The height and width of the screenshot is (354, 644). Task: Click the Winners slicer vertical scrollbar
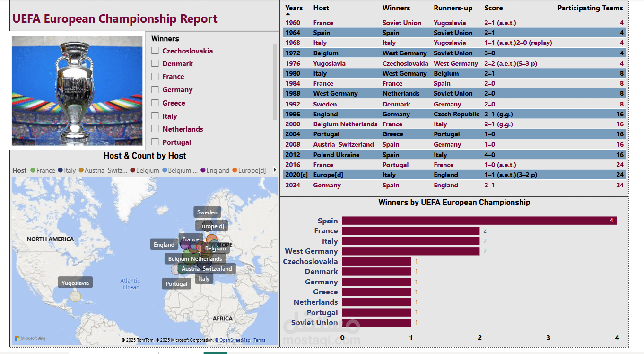(x=275, y=81)
